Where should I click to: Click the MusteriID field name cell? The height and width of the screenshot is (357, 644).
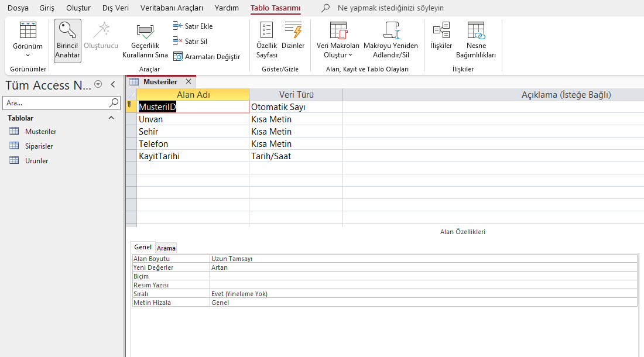click(x=193, y=107)
